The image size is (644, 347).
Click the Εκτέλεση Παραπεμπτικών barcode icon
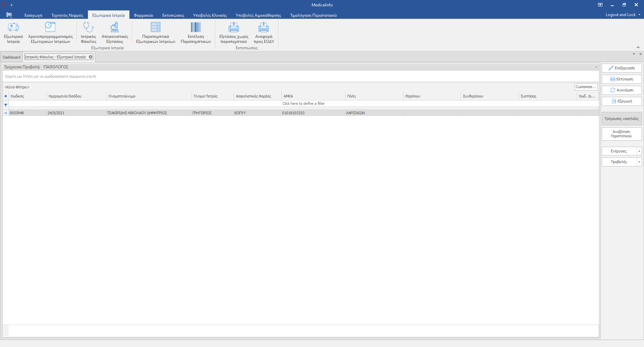pos(196,27)
